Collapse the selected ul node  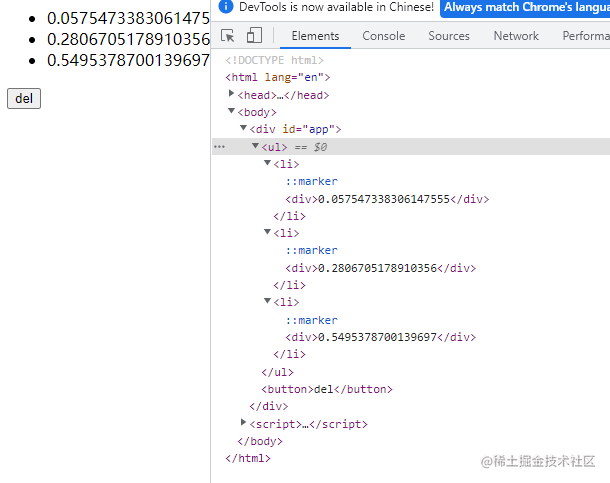(255, 145)
